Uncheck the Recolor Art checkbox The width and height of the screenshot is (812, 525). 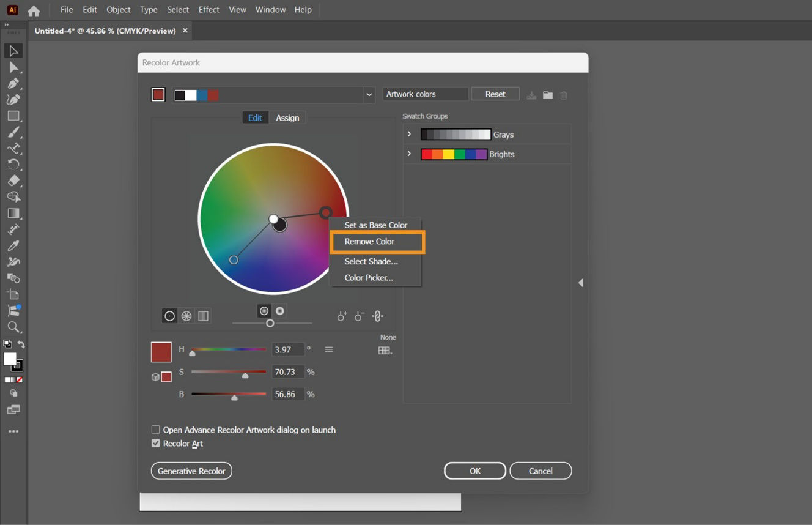point(156,443)
